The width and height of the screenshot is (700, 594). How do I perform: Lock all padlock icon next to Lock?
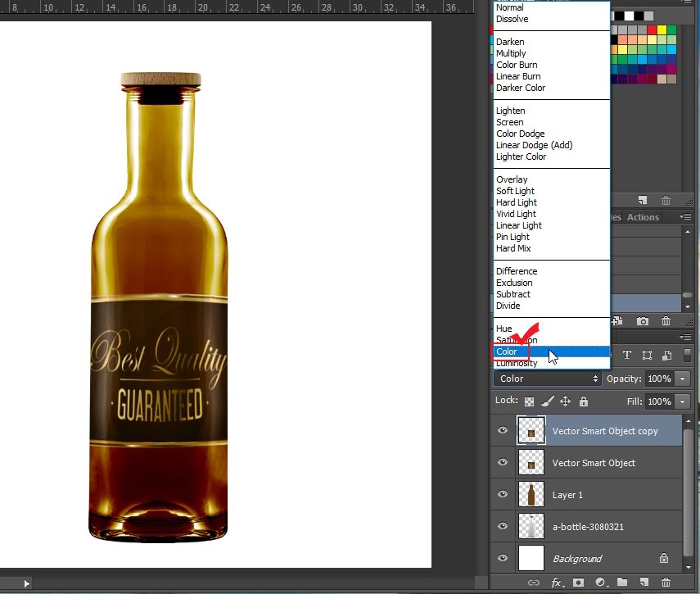(x=584, y=401)
